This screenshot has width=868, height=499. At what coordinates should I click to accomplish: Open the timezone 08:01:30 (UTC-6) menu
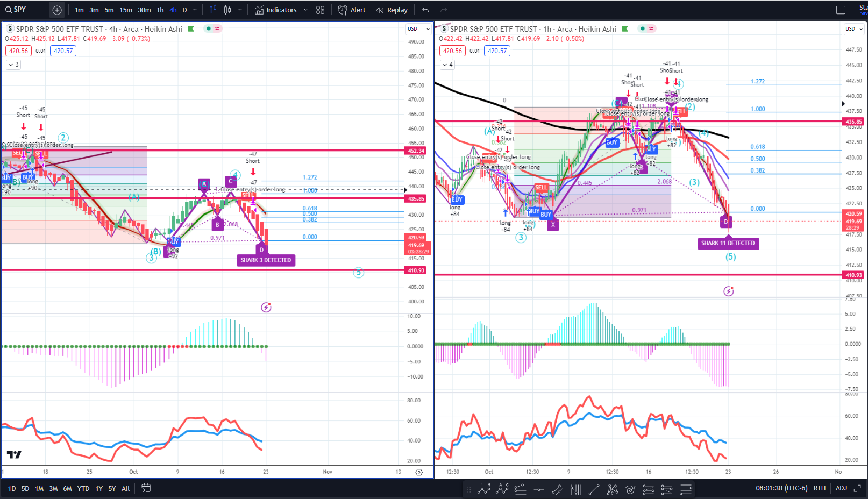pyautogui.click(x=781, y=488)
